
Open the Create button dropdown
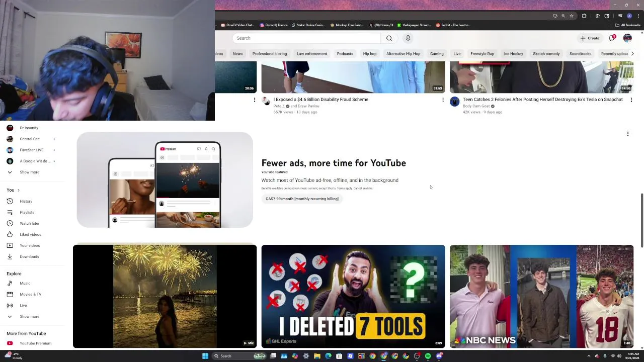[x=590, y=38]
